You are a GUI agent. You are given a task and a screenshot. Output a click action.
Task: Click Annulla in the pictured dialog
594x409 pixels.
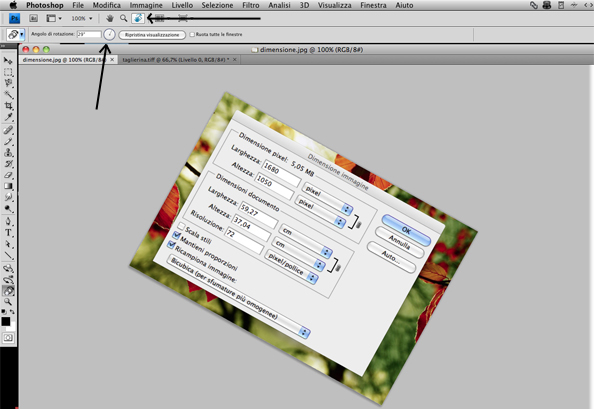399,243
